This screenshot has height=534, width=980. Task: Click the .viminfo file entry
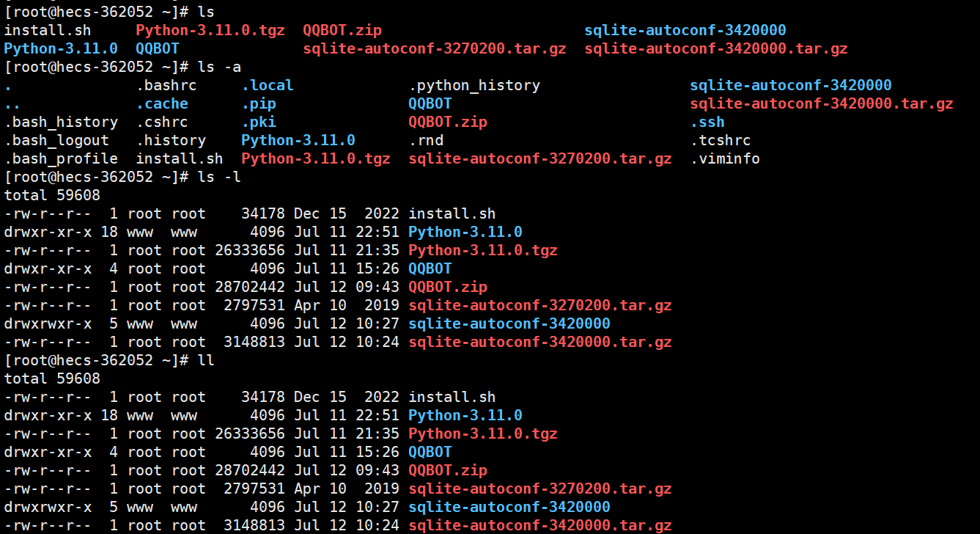pos(725,158)
